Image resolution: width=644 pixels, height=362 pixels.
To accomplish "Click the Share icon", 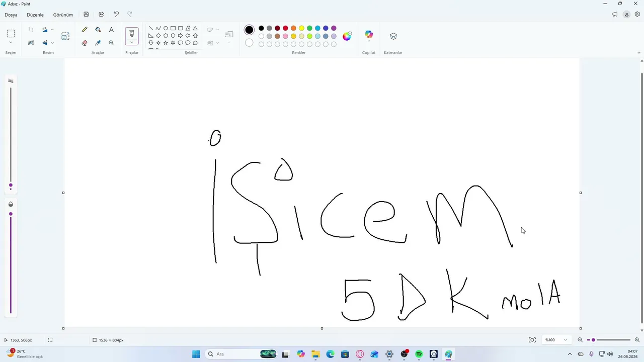I will pos(101,15).
